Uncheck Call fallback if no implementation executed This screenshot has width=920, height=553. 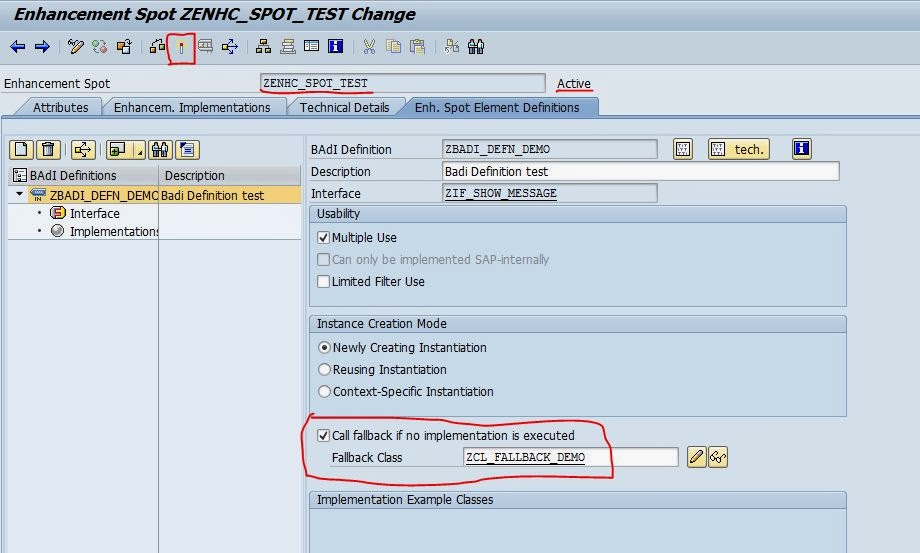pos(323,435)
